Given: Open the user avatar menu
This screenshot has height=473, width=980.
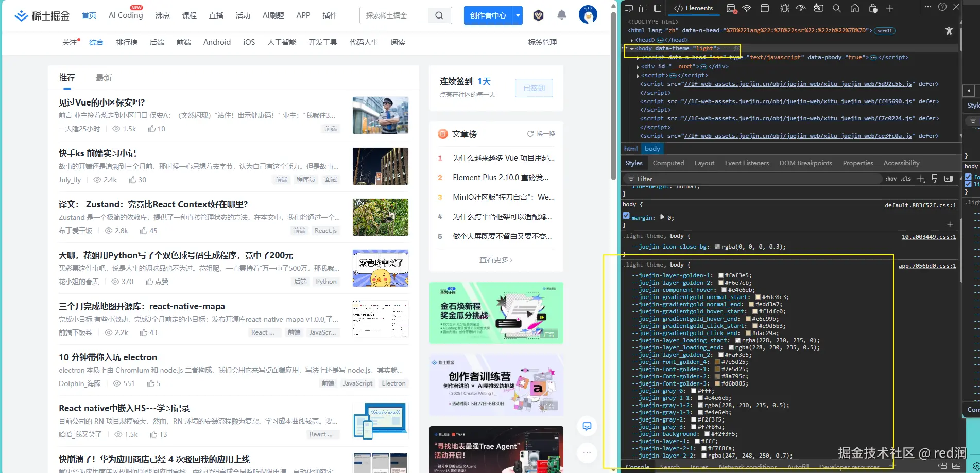Looking at the screenshot, I should tap(588, 15).
